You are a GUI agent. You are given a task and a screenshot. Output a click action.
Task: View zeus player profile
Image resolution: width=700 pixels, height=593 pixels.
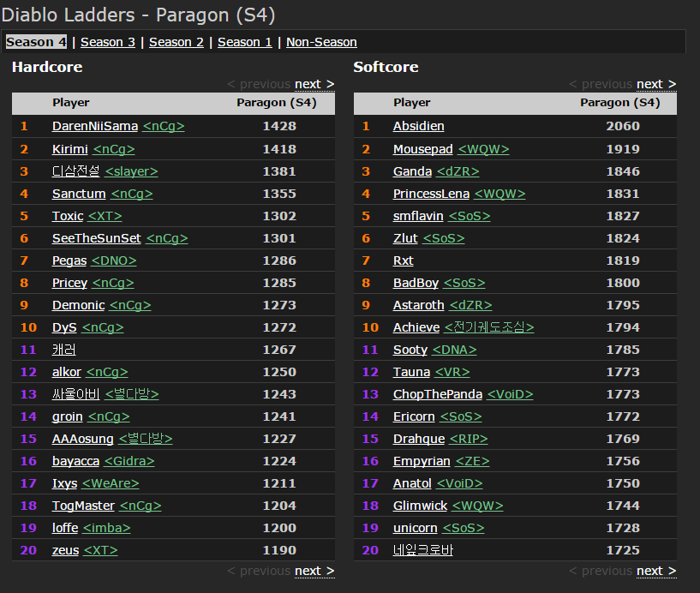66,550
